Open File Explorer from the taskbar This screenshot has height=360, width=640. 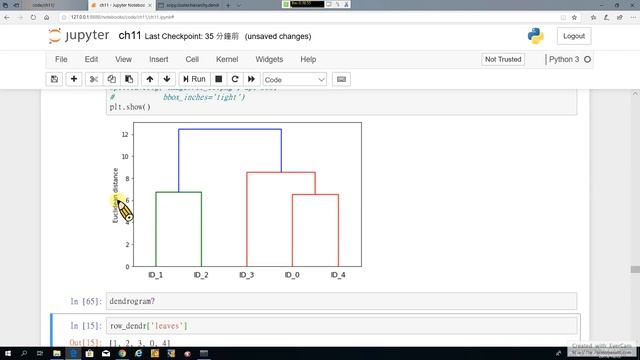(57, 353)
